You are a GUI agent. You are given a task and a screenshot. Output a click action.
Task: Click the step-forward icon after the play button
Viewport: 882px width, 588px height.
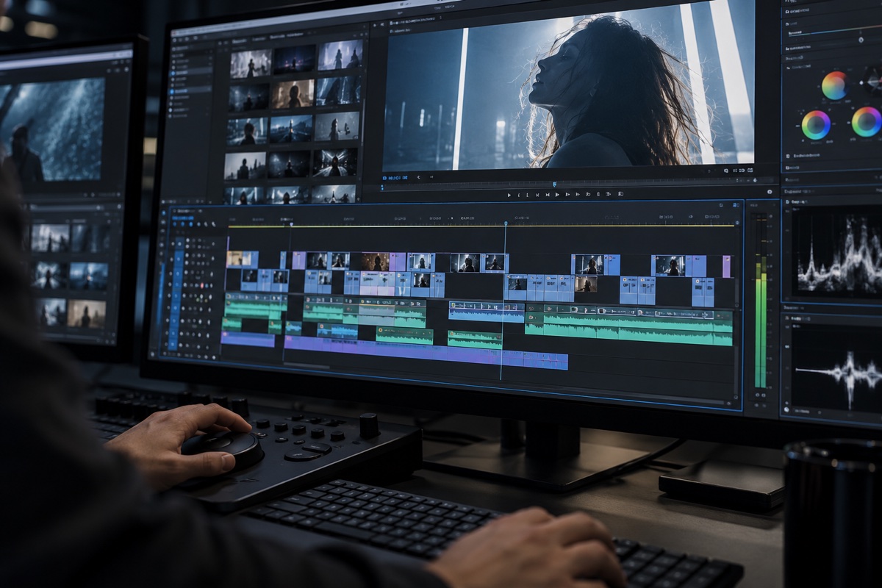point(567,194)
